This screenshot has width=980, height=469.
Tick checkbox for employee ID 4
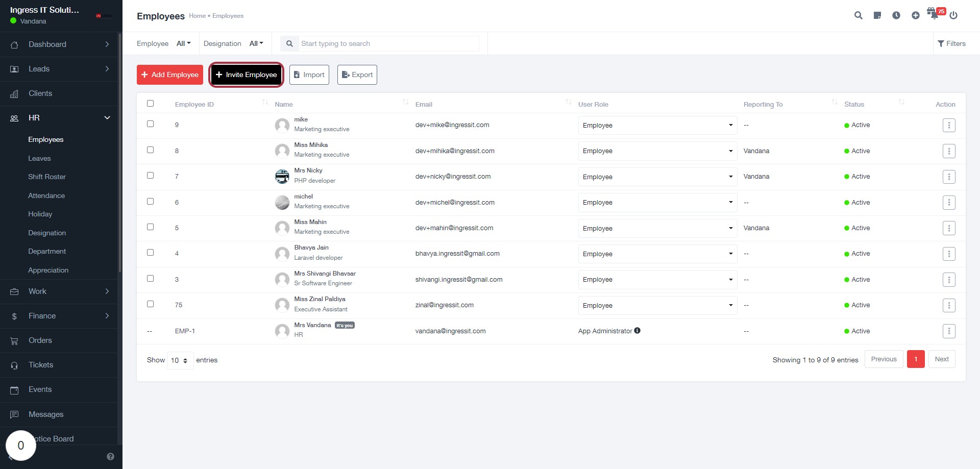[150, 253]
